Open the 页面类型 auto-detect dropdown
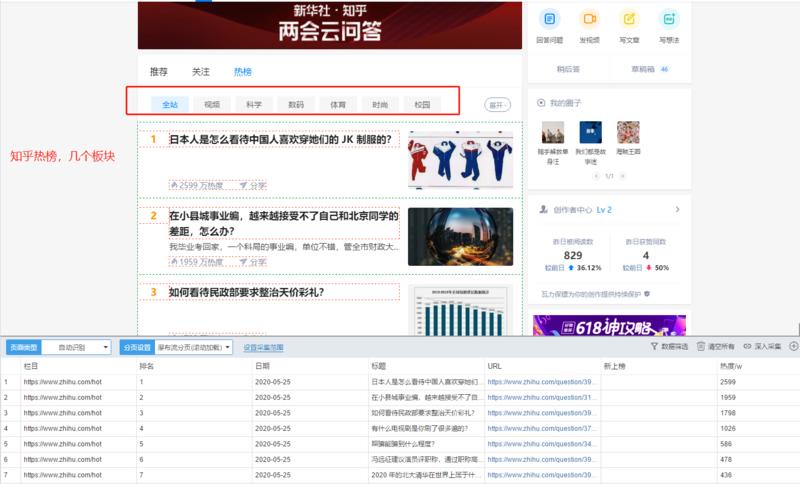 (x=76, y=347)
